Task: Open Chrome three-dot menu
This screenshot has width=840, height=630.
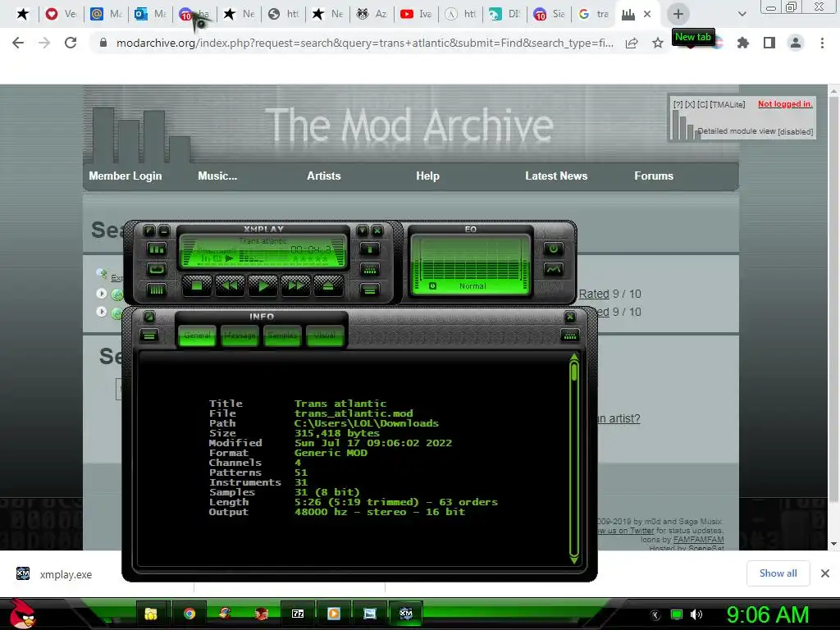Action: click(822, 43)
